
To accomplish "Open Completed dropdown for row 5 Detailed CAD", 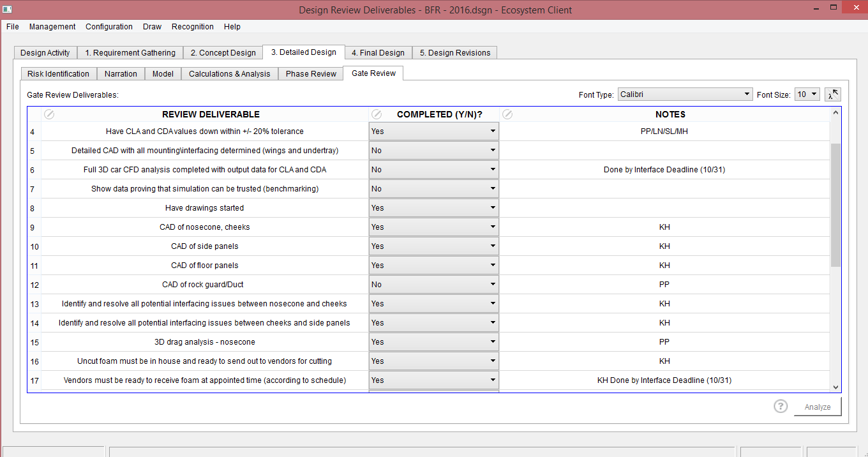I will [433, 151].
